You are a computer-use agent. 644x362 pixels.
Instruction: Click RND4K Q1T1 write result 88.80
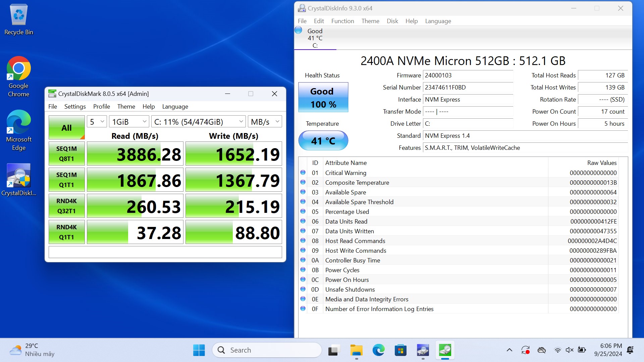[233, 232]
